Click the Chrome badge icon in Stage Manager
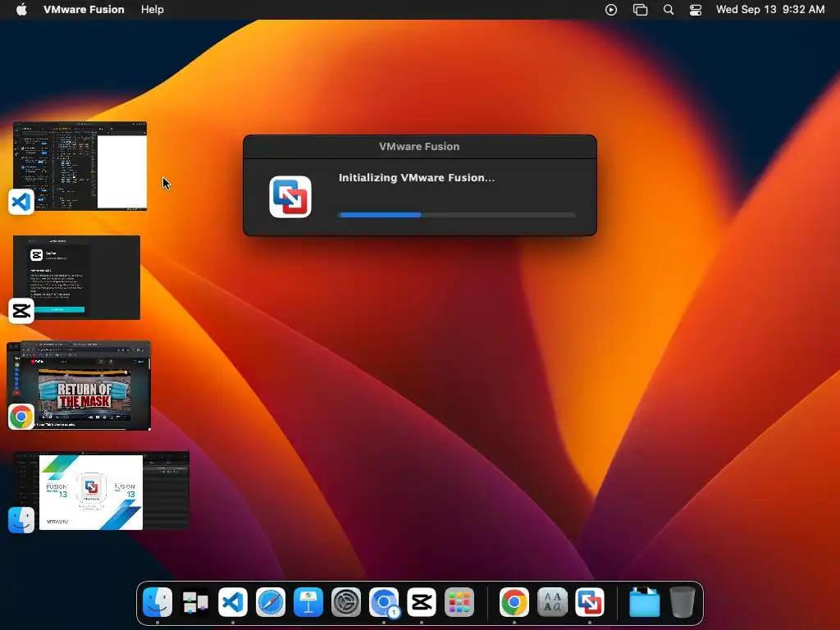This screenshot has height=630, width=840. (21, 416)
